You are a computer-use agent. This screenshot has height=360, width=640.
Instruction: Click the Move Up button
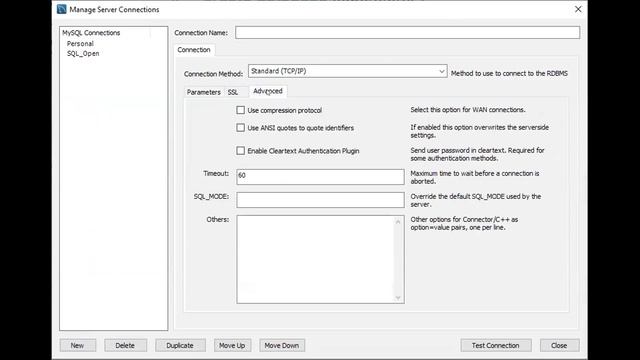(232, 345)
